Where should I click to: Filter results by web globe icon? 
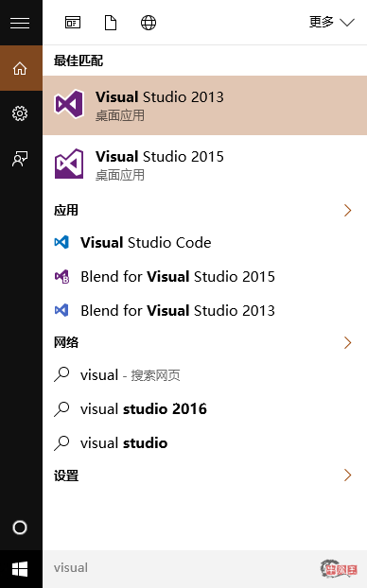click(x=149, y=23)
